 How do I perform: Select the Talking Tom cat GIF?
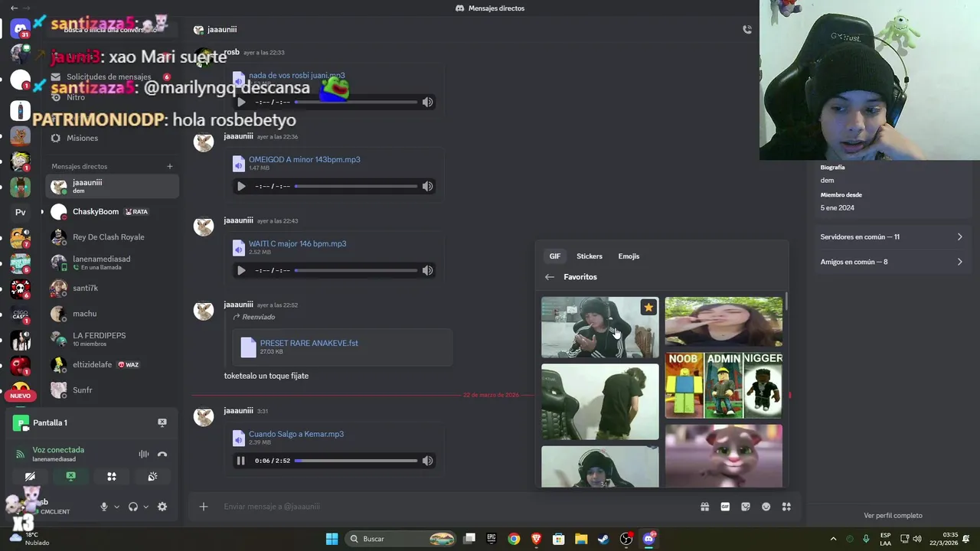(x=724, y=456)
